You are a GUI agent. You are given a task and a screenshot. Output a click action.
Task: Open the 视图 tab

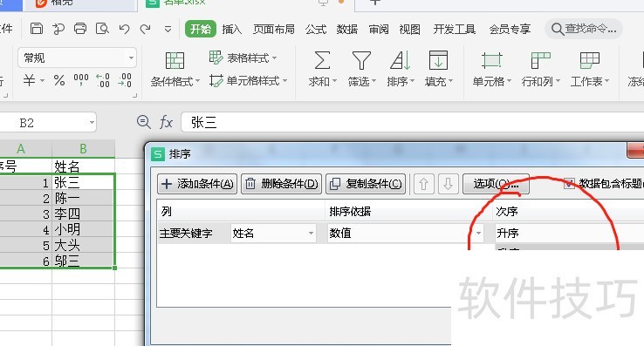tap(410, 29)
